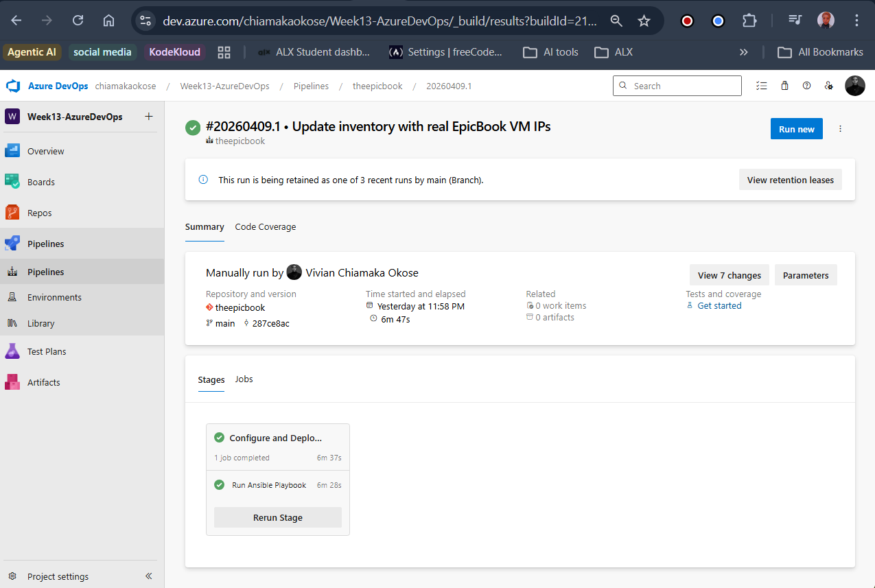Go to browser home icon
875x588 pixels.
point(108,21)
